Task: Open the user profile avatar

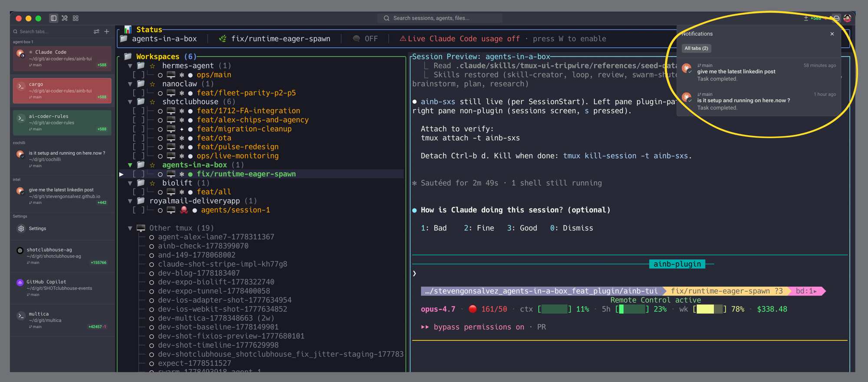Action: [x=847, y=18]
